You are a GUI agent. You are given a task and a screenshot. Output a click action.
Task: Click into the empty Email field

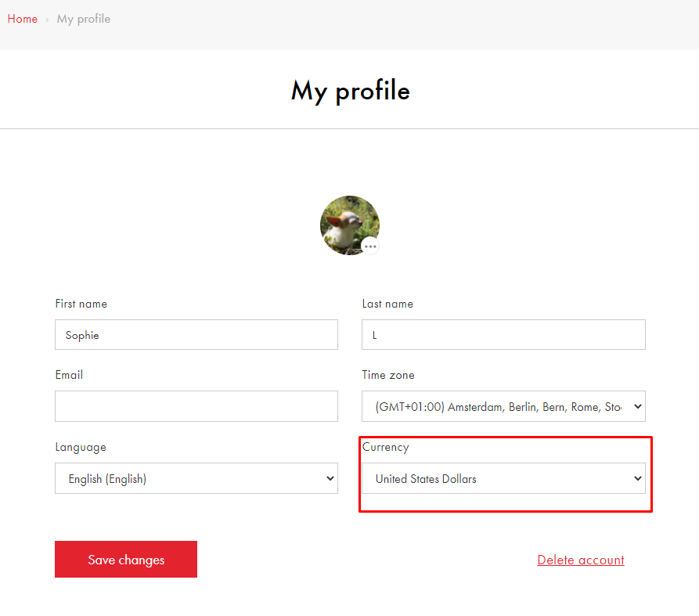pos(196,406)
